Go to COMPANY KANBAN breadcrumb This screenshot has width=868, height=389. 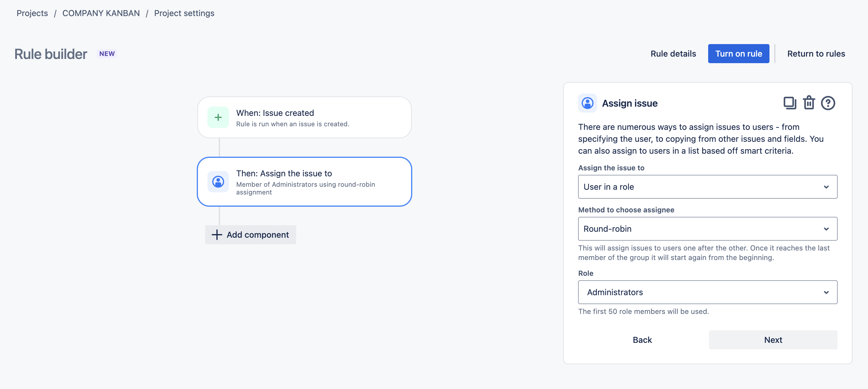pyautogui.click(x=101, y=13)
